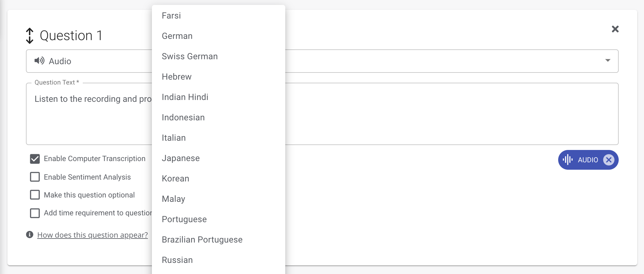Image resolution: width=644 pixels, height=274 pixels.
Task: Open the Audio question type selector
Action: coord(93,61)
